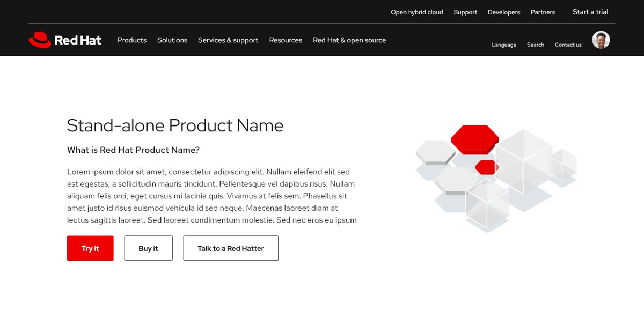Click the Start a trial link
This screenshot has width=644, height=318.
590,12
